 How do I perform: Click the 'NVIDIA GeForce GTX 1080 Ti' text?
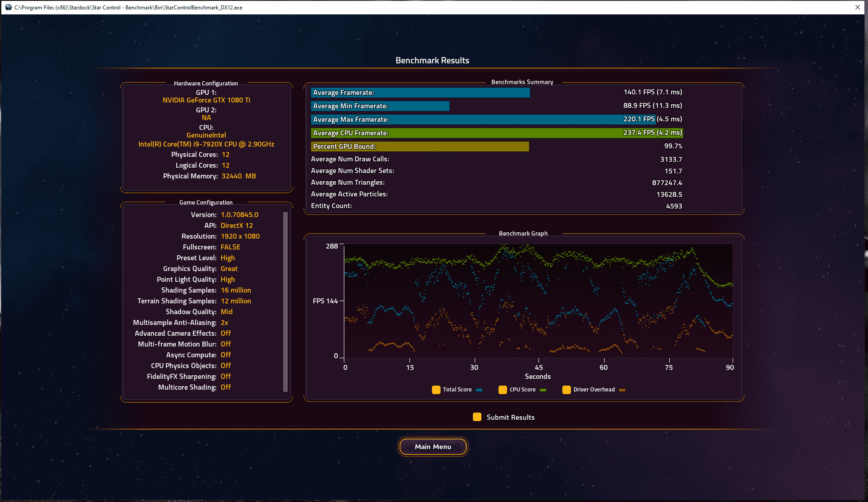(206, 100)
